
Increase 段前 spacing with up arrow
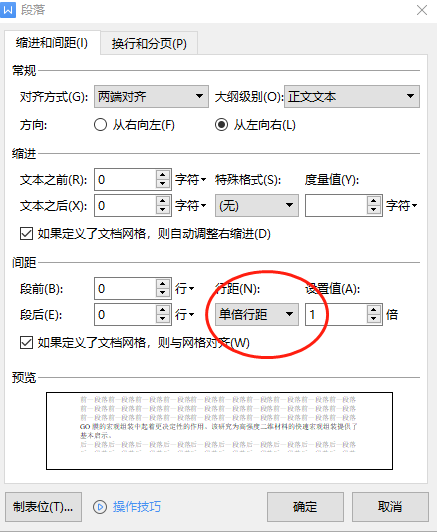[x=163, y=284]
